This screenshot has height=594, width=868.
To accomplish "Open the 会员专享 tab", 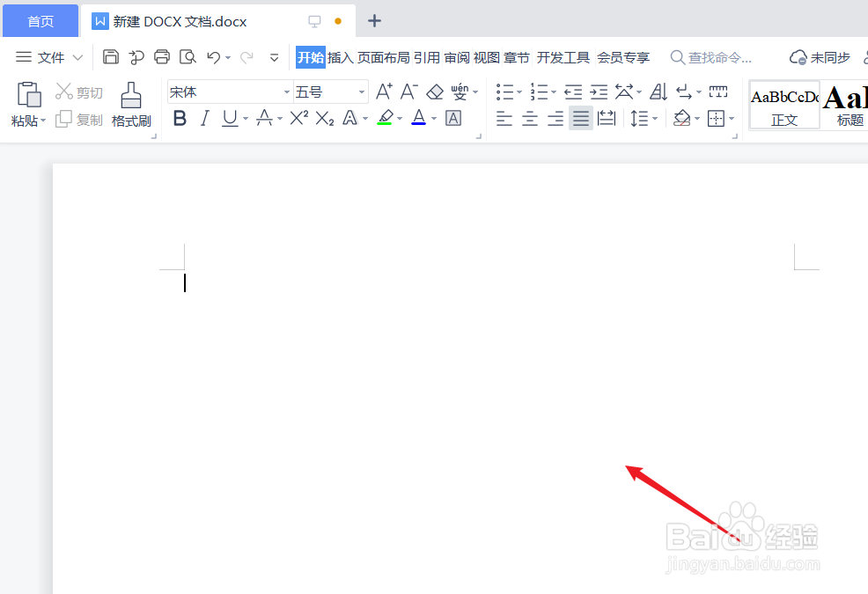I will pyautogui.click(x=623, y=57).
